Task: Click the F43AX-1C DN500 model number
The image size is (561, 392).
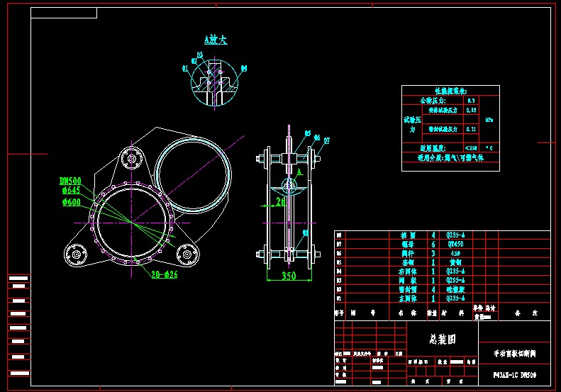Action: [514, 374]
